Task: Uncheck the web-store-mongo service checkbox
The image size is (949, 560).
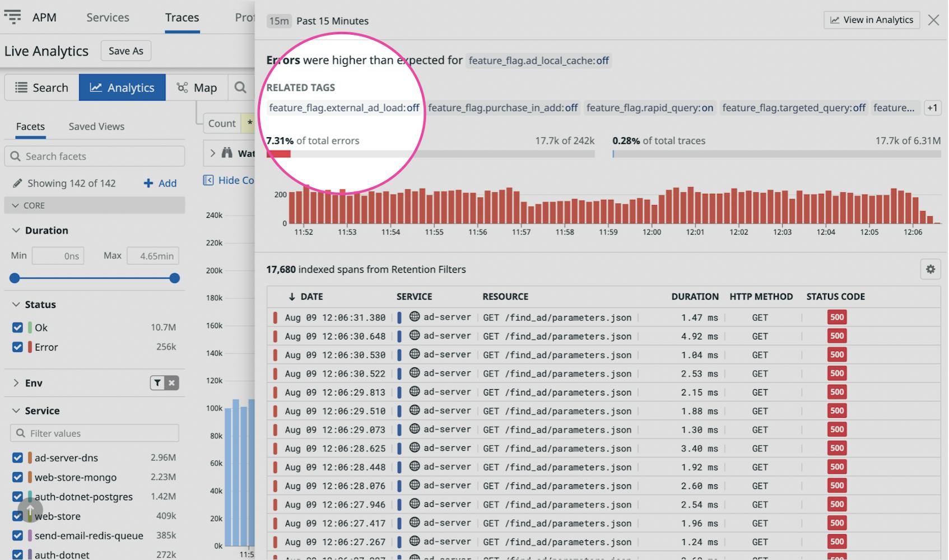Action: pyautogui.click(x=17, y=477)
